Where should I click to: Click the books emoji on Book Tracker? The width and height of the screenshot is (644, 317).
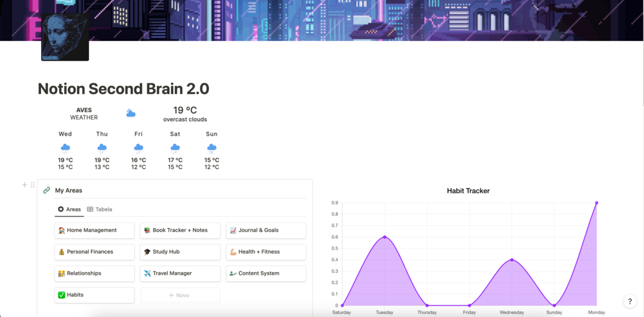pos(147,231)
